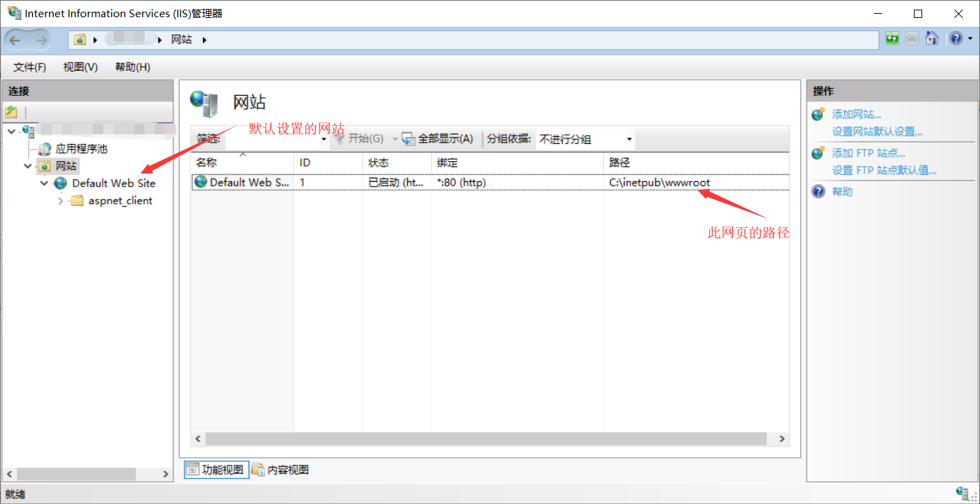Viewport: 980px width, 504px height.
Task: Open the 筛选 filter dropdown arrow
Action: [x=324, y=139]
